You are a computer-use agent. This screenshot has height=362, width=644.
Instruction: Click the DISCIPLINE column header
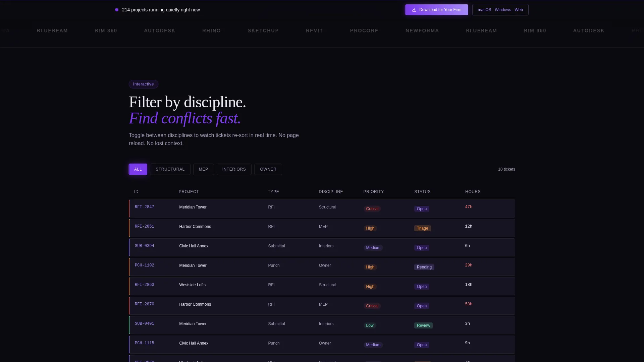pyautogui.click(x=331, y=192)
